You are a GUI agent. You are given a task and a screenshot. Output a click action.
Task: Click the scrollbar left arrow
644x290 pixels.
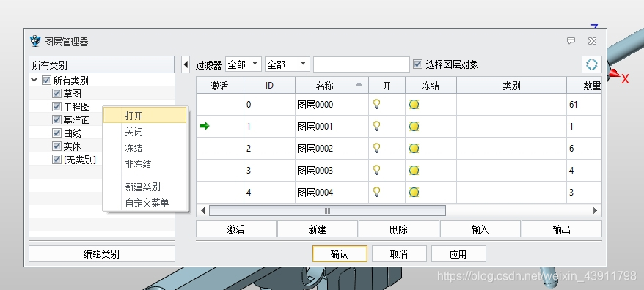pos(202,210)
